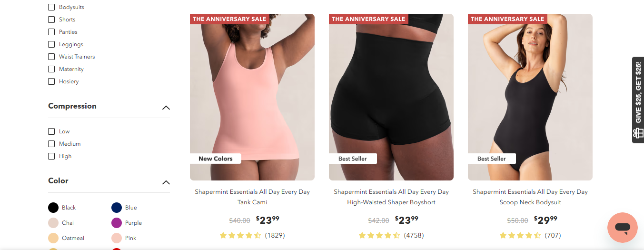The image size is (644, 250).
Task: Enable the Waist Trainers filter
Action: click(x=51, y=57)
